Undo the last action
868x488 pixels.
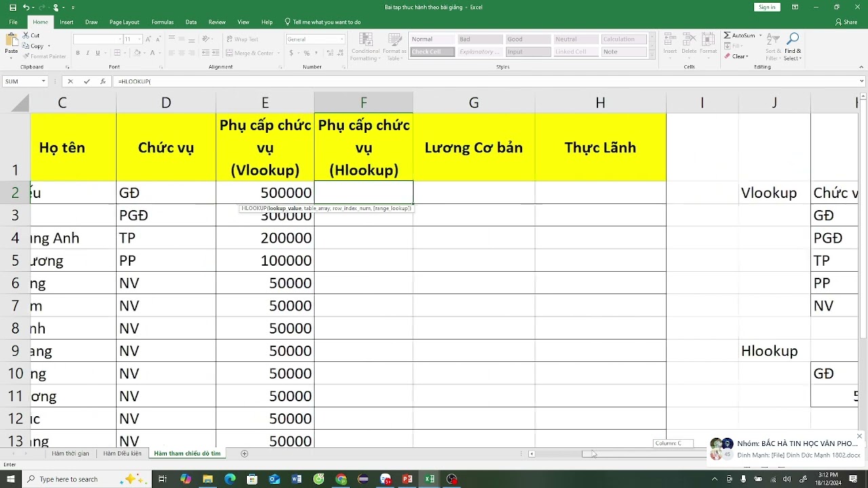tap(26, 7)
